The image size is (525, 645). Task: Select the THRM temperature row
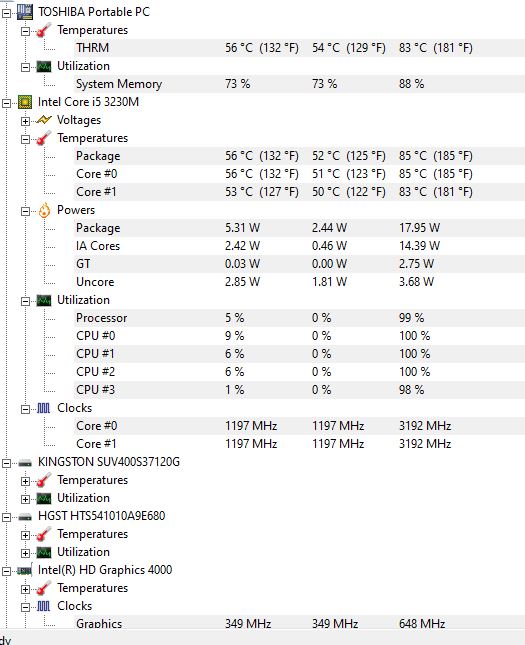300,48
